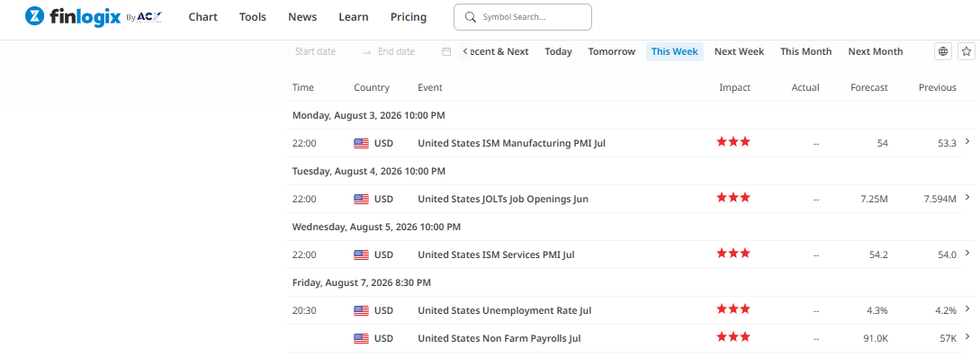Open United States Unemployment Rate Jul event
980x357 pixels.
pyautogui.click(x=504, y=310)
